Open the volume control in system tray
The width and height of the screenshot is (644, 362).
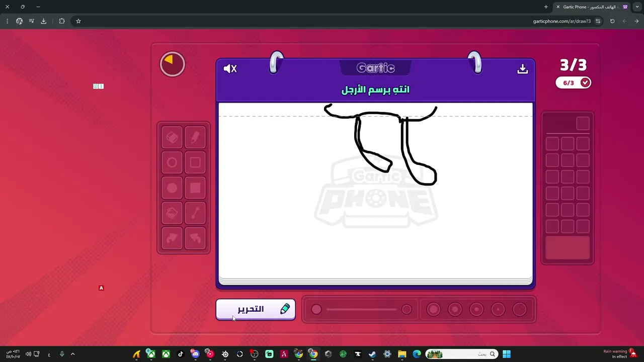[28, 354]
